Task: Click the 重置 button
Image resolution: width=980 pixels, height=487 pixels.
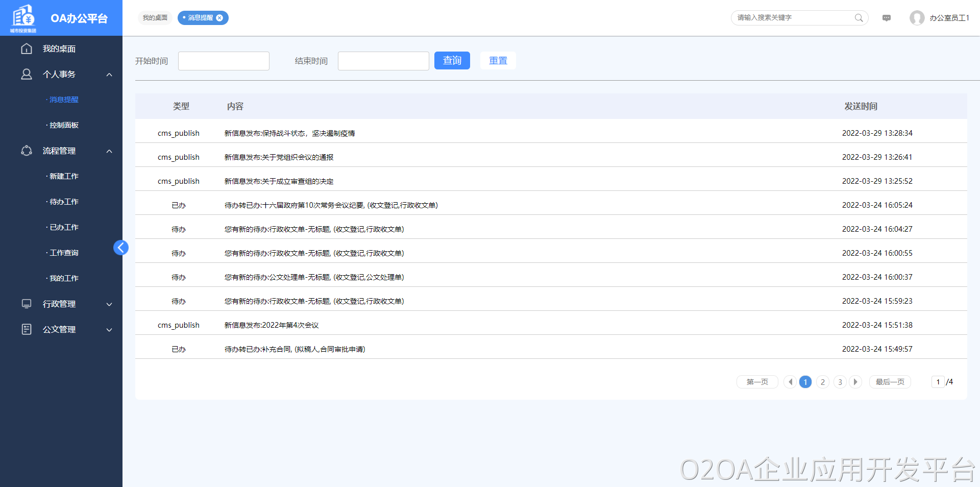Action: [x=498, y=61]
